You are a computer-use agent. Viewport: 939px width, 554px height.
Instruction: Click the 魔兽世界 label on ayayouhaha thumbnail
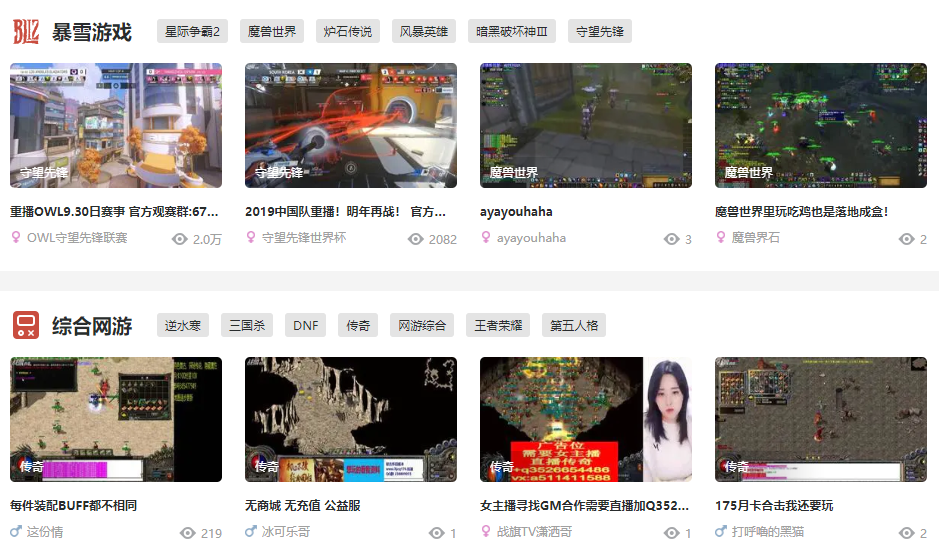tap(514, 172)
